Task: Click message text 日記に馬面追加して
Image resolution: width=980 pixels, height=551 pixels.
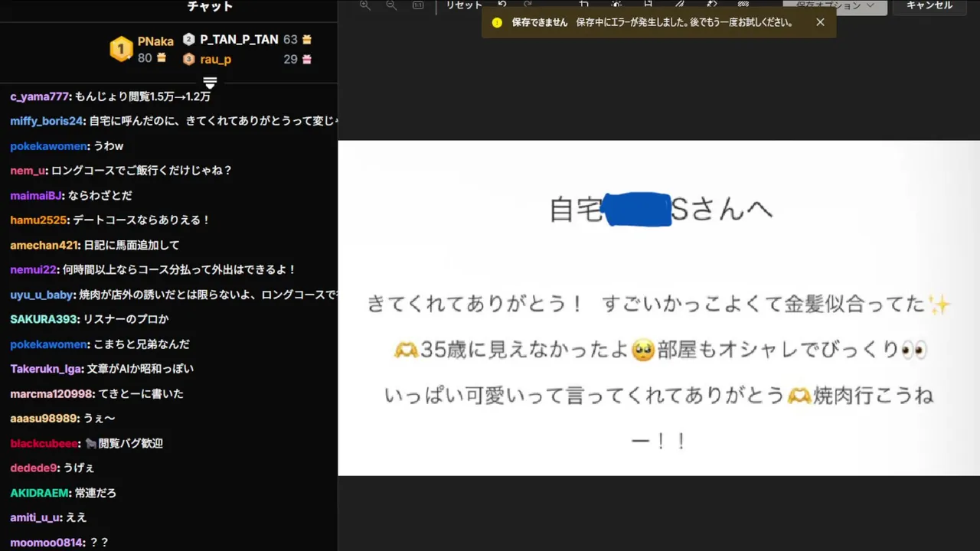Action: click(132, 245)
